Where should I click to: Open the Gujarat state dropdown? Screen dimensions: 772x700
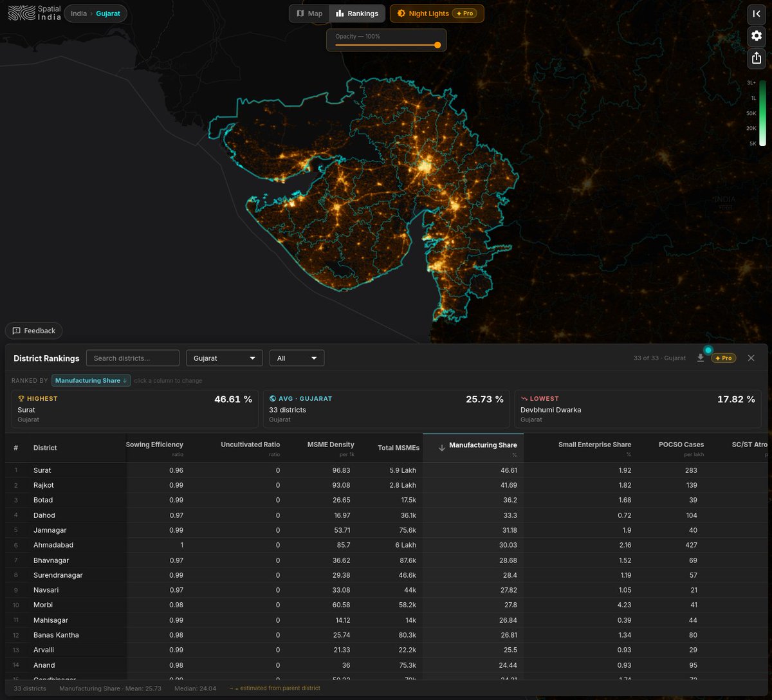click(x=224, y=358)
